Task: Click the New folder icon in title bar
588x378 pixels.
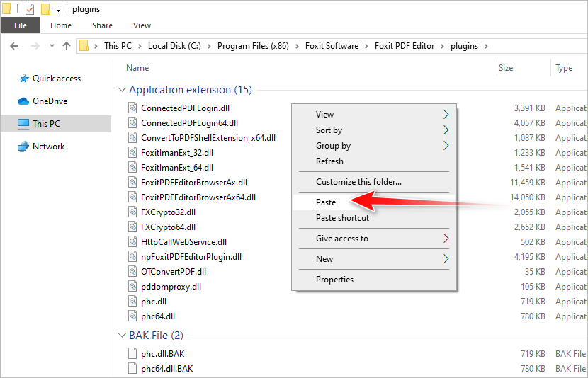Action: (45, 9)
